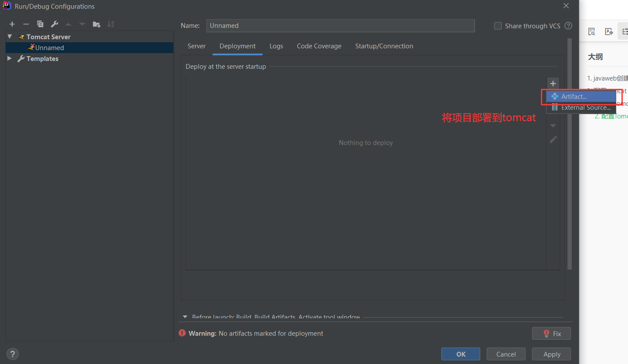
Task: Open the Startup/Connection tab
Action: click(384, 46)
